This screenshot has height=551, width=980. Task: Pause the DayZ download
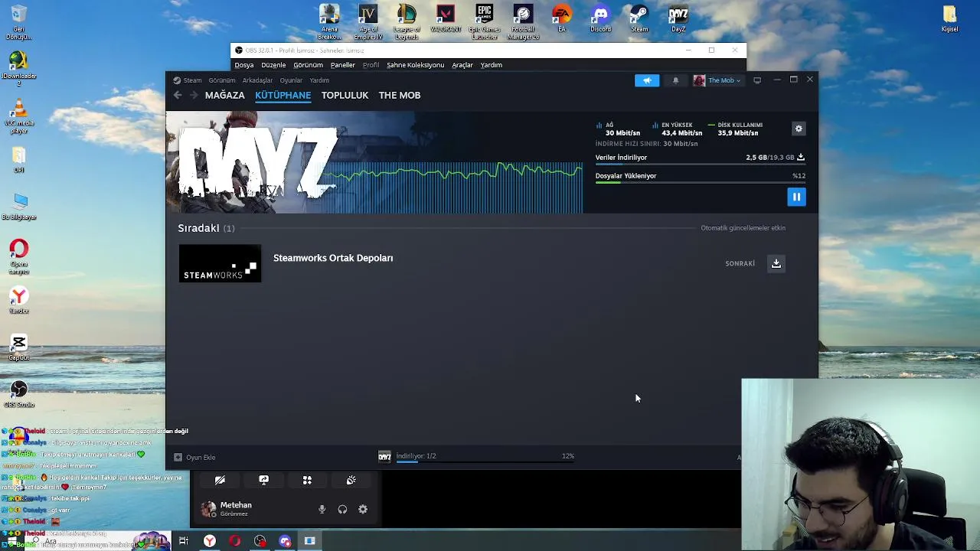pos(796,197)
